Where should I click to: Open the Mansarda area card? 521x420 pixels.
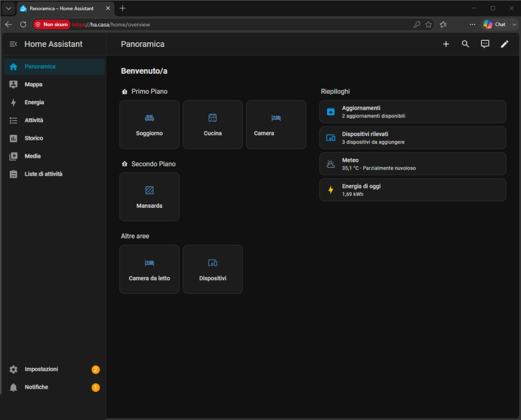coord(150,197)
